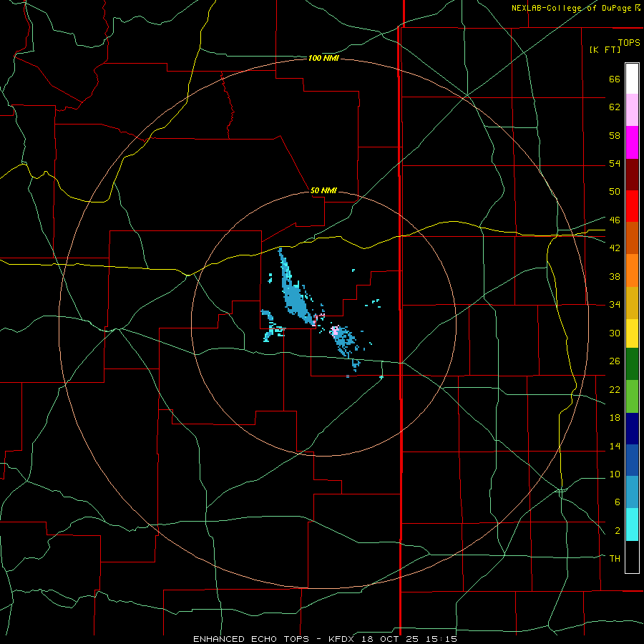The image size is (644, 644).
Task: Click the 'TH' threshold legend label
Action: (x=615, y=559)
